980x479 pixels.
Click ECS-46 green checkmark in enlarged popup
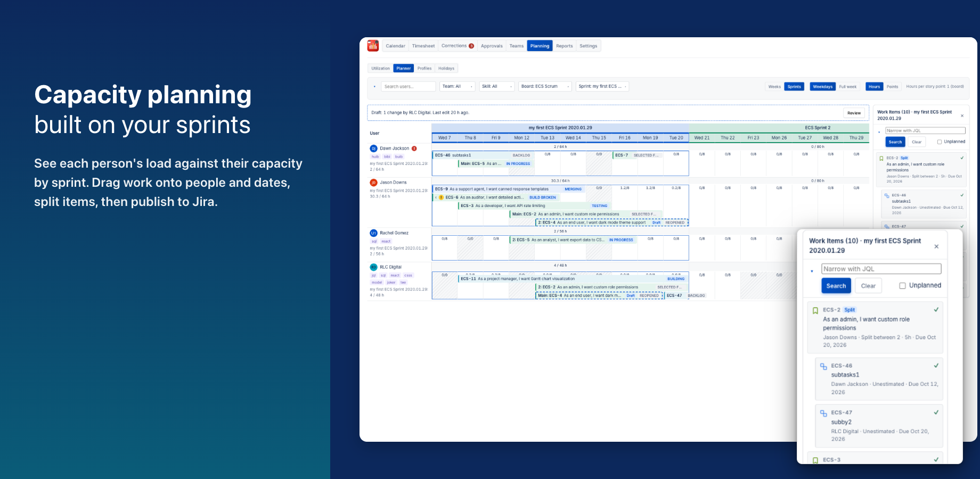936,366
